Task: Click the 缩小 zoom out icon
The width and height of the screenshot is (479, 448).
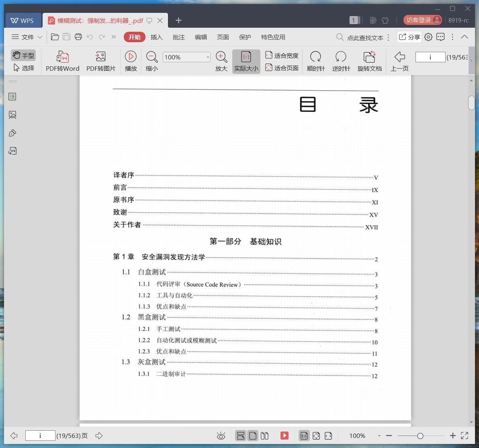Action: (x=152, y=61)
